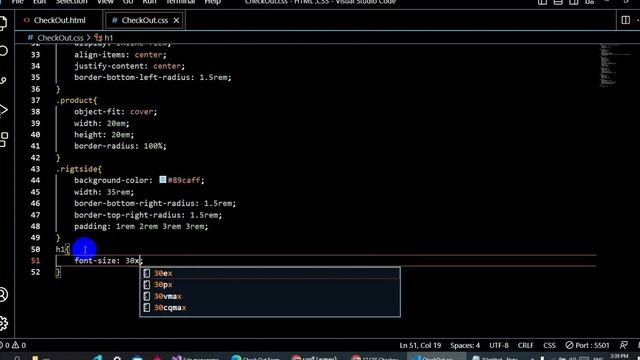Screen dimensions: 640x360
Task: Toggle bottom panel layout icon
Action: point(558,2)
